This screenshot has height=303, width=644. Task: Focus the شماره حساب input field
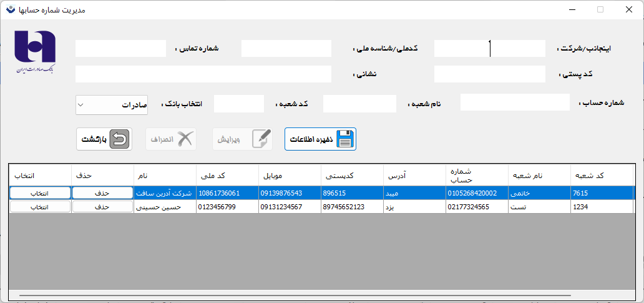point(515,102)
